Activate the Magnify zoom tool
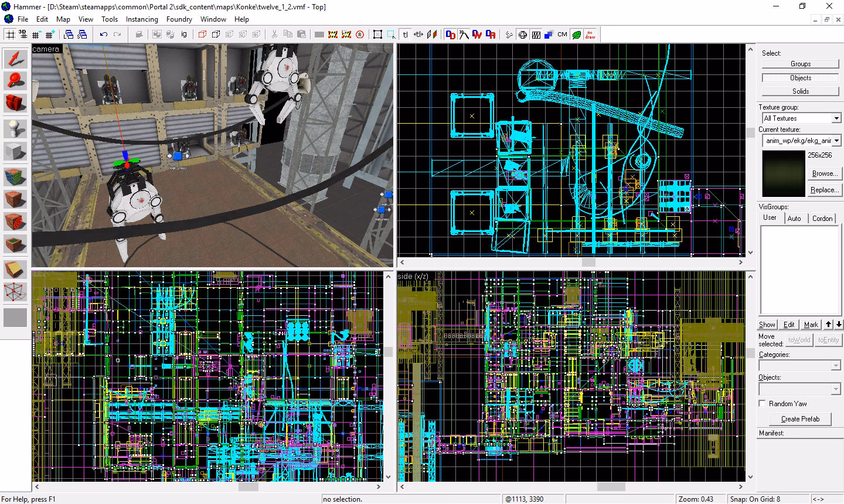 [x=15, y=81]
